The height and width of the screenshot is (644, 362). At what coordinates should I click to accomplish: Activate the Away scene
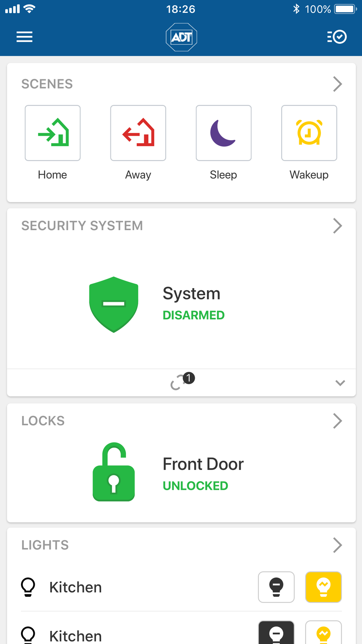[138, 133]
